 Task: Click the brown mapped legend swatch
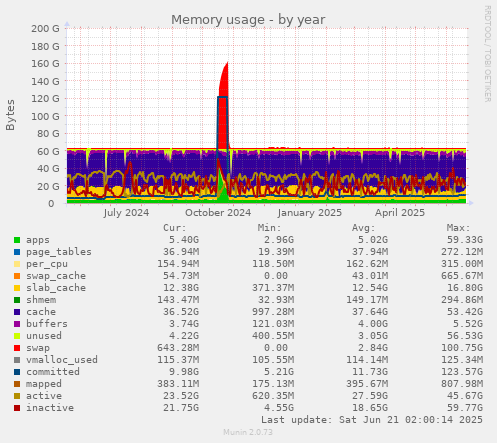[x=17, y=384]
